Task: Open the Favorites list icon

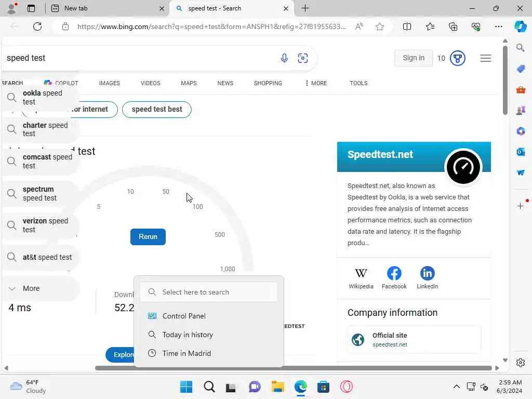Action: click(x=430, y=26)
